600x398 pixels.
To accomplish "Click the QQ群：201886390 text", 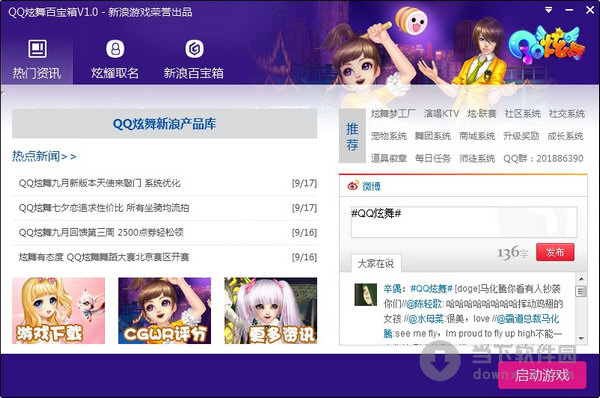I will click(x=543, y=158).
